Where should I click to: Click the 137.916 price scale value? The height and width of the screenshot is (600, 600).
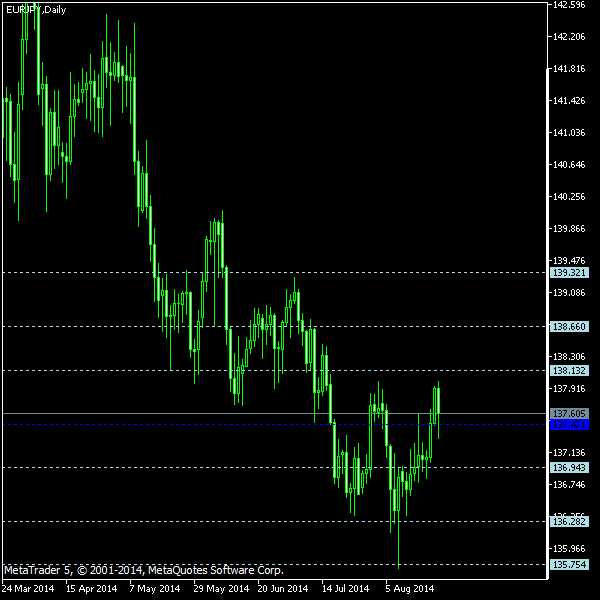pyautogui.click(x=569, y=389)
